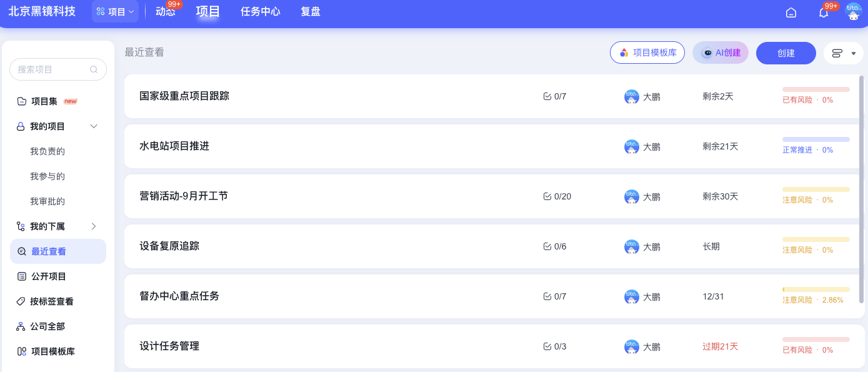This screenshot has width=868, height=372.
Task: Expand the 我的下属 section
Action: [94, 226]
